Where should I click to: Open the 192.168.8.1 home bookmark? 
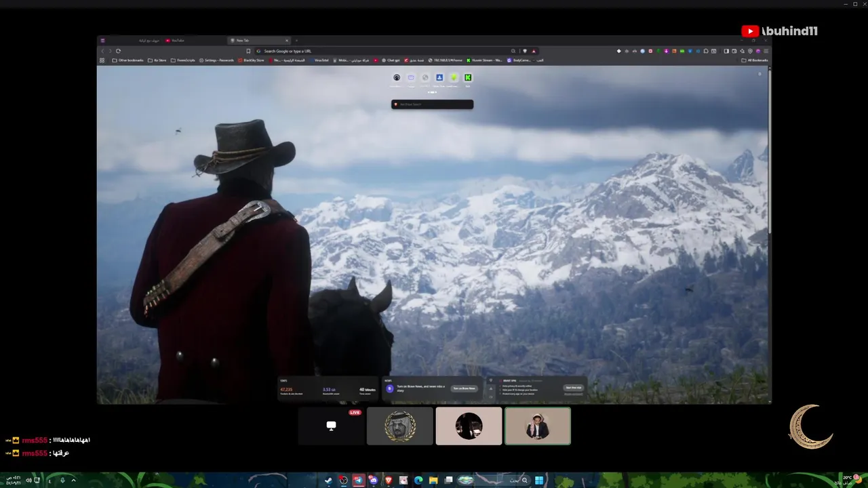tap(446, 60)
